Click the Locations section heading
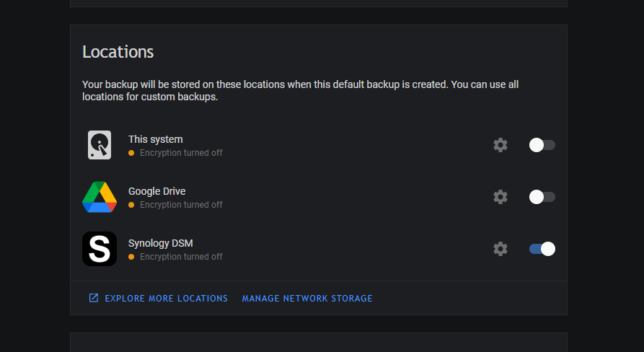 pos(118,52)
